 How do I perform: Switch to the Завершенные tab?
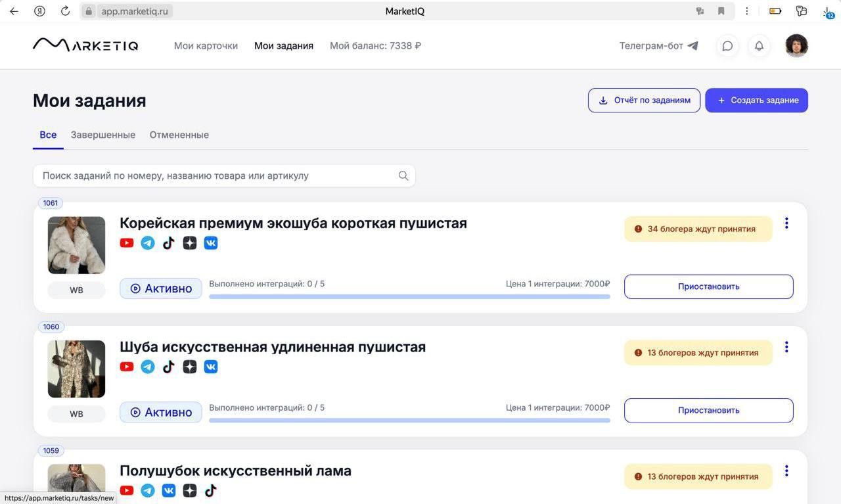[103, 135]
